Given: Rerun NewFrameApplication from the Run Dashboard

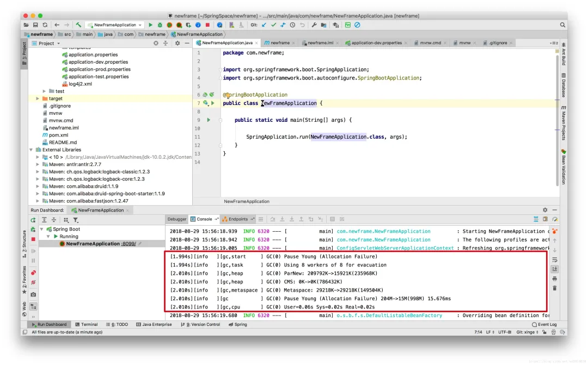Looking at the screenshot, I should 32,219.
